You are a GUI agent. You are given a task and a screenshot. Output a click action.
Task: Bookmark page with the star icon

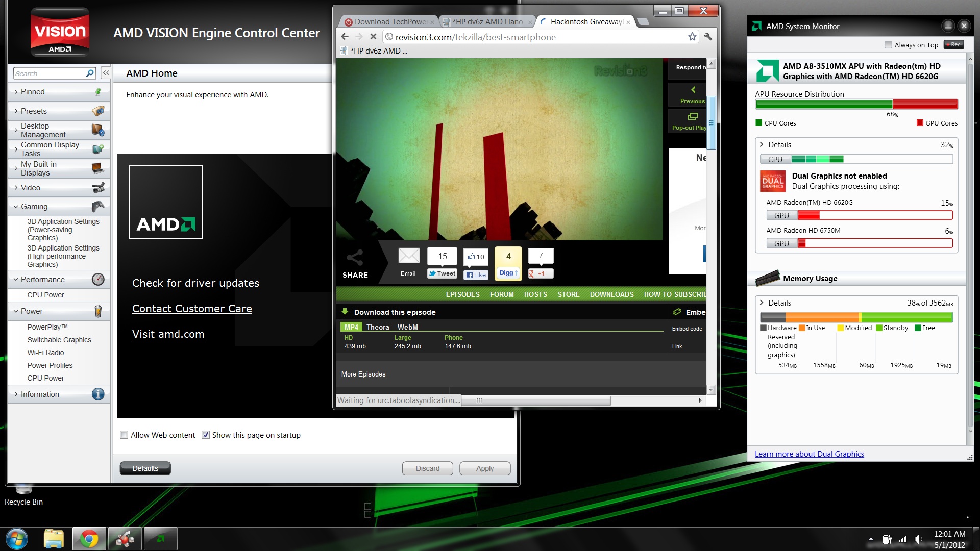tap(692, 37)
